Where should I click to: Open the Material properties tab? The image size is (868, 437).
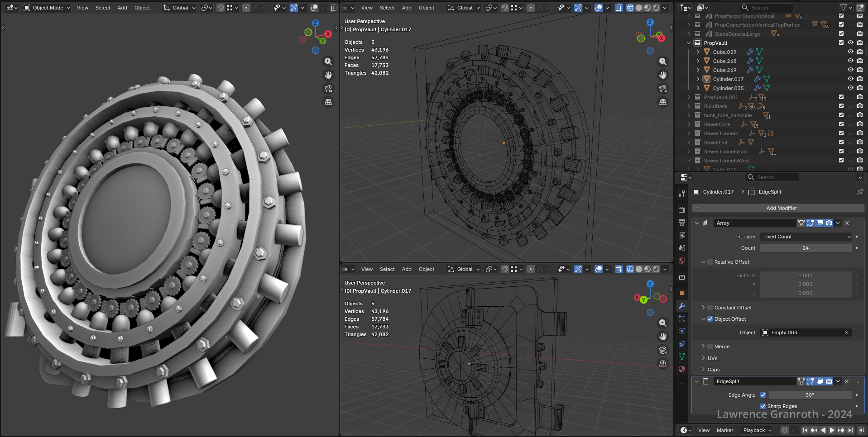pos(682,369)
